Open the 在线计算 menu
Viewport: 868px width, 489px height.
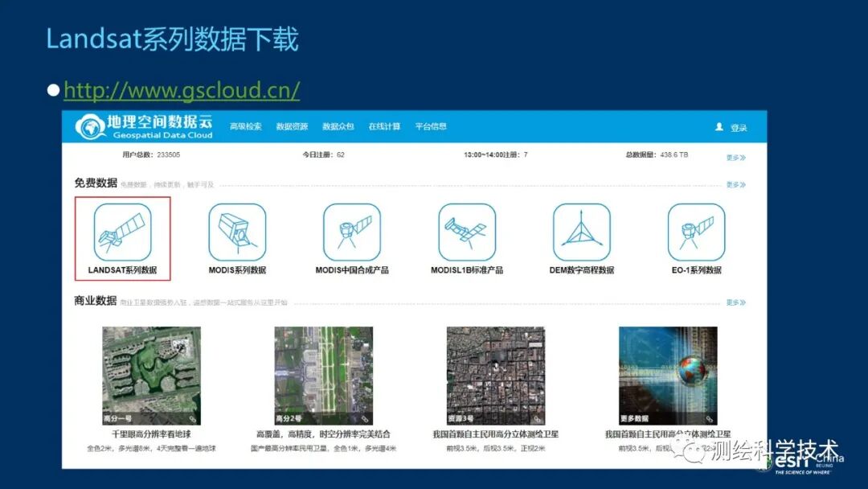384,126
